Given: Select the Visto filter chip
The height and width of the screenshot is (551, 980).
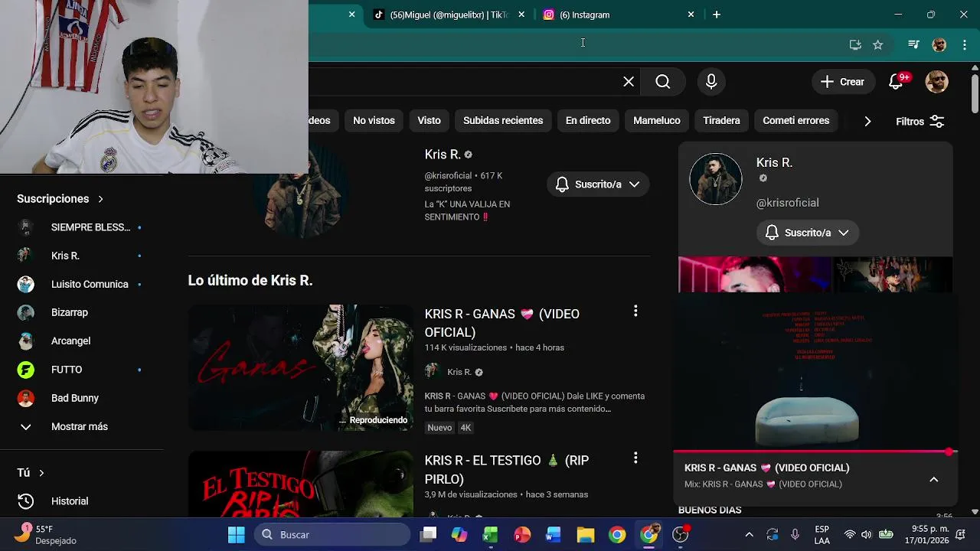Looking at the screenshot, I should coord(429,121).
